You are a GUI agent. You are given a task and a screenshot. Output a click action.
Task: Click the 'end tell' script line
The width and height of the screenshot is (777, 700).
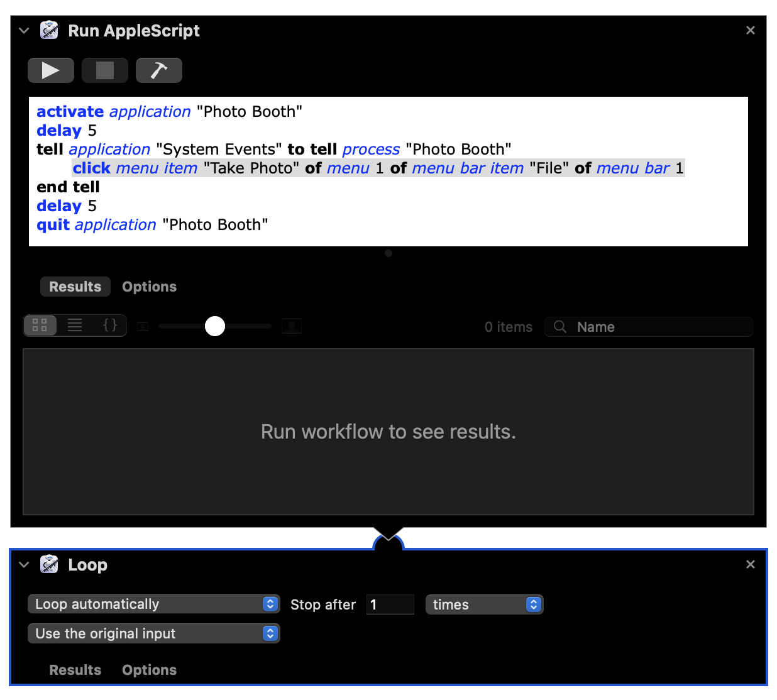pyautogui.click(x=68, y=187)
